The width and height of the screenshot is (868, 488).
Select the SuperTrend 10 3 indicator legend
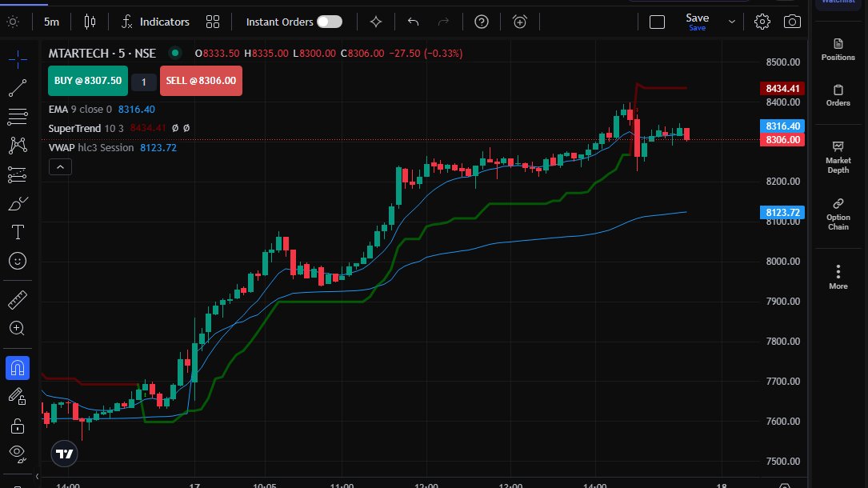pos(86,128)
